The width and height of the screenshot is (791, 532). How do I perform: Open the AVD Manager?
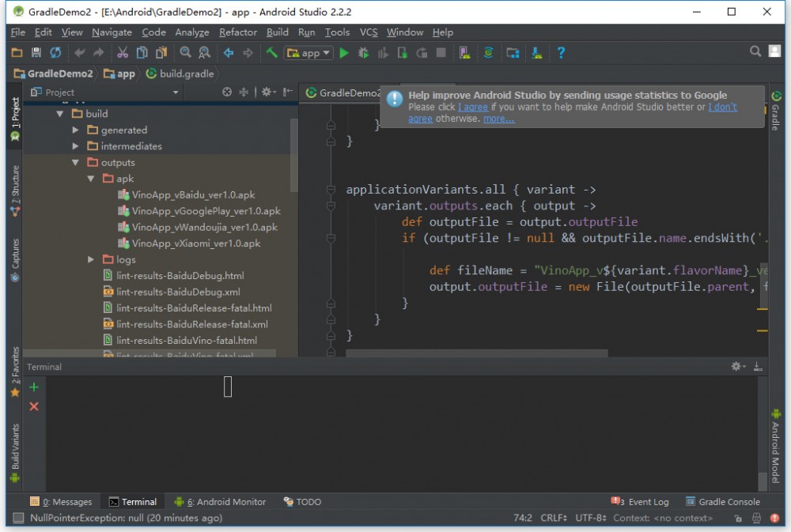[x=464, y=53]
